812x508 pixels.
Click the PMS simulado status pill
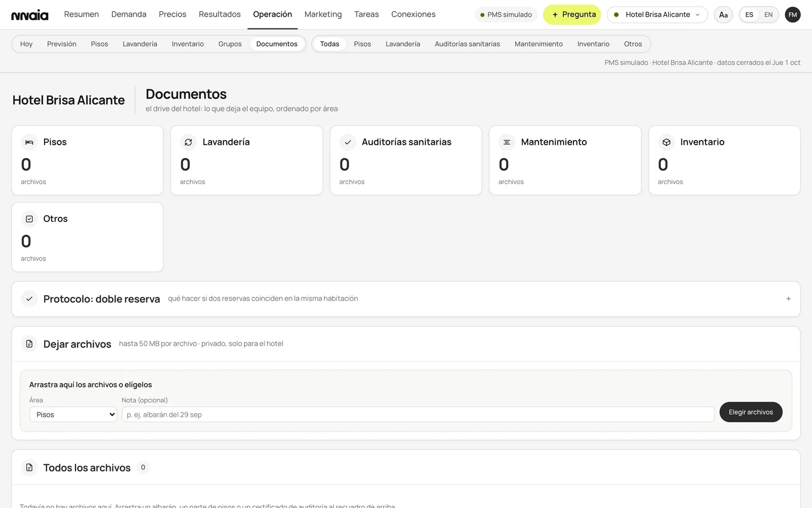[x=505, y=15]
